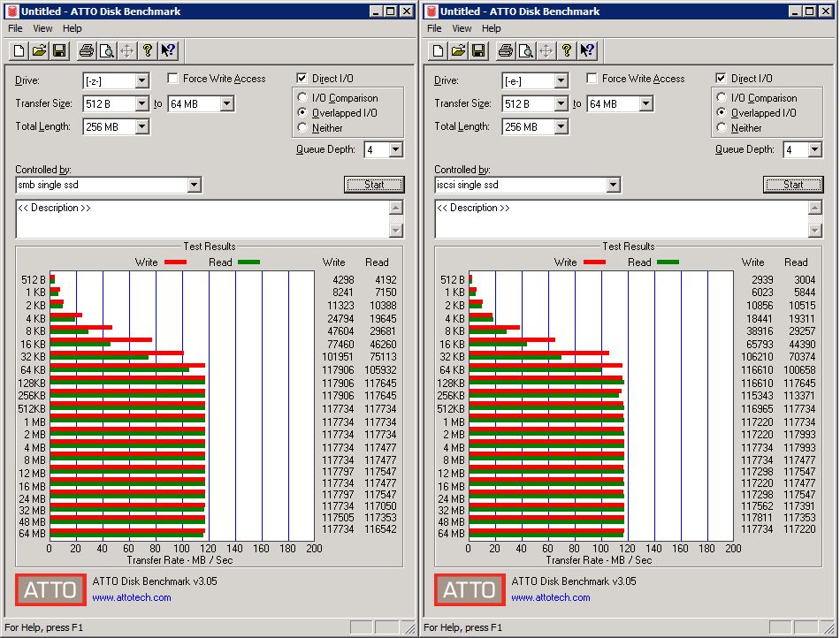
Task: Open 64 MB transfer size dropdown, left window
Action: [x=227, y=104]
